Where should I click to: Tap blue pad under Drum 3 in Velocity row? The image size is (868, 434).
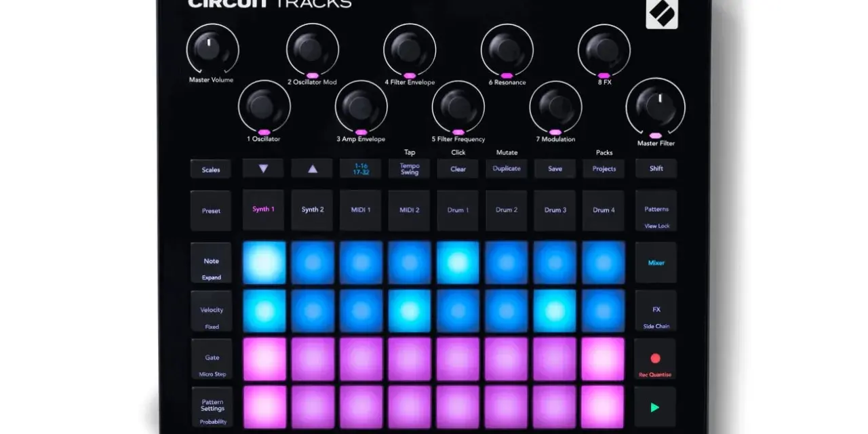[x=555, y=311]
